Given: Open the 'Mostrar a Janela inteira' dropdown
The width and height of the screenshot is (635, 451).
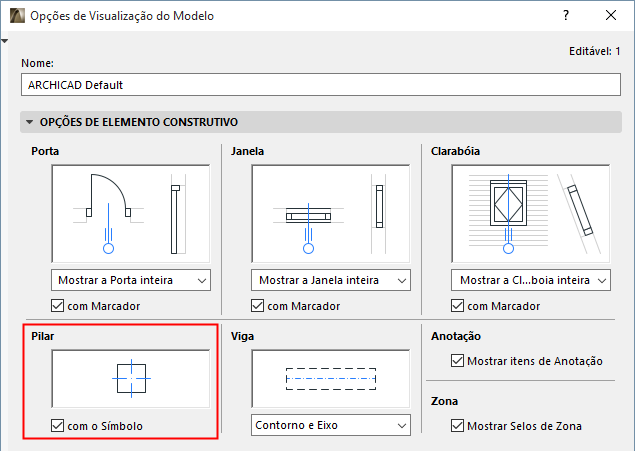Looking at the screenshot, I should click(x=330, y=280).
